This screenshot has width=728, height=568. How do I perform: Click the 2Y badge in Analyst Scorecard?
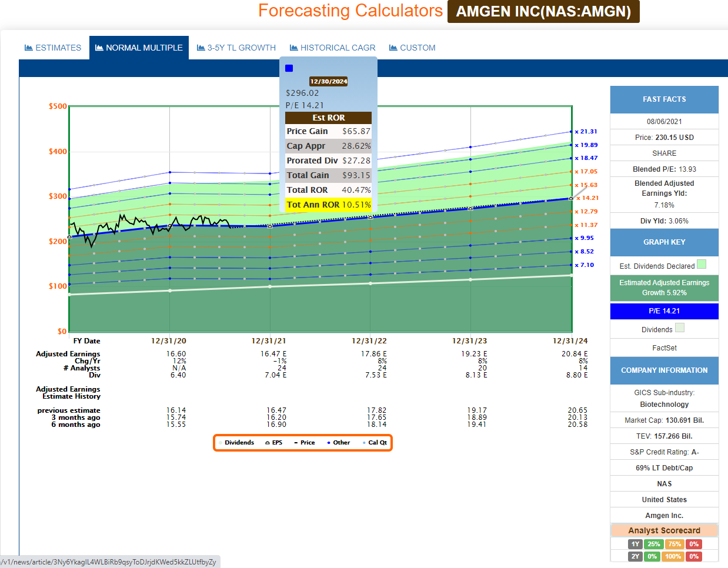[635, 556]
